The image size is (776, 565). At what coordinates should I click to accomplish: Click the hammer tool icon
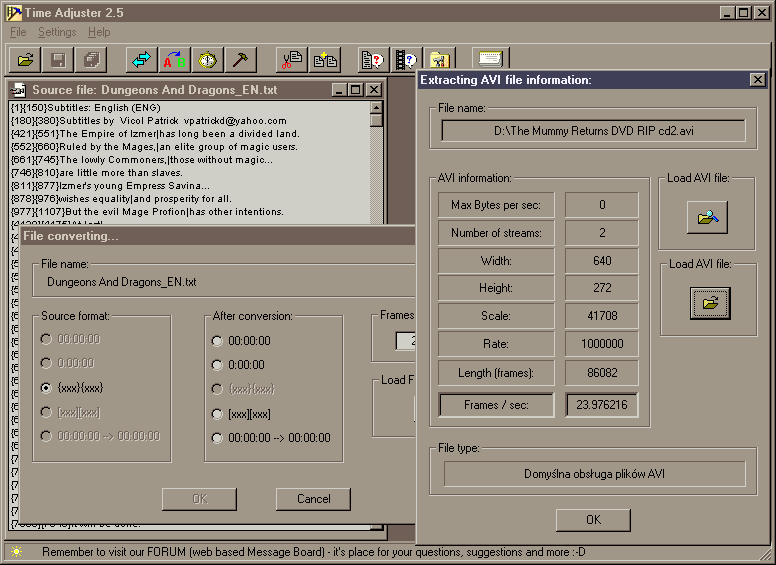point(239,60)
